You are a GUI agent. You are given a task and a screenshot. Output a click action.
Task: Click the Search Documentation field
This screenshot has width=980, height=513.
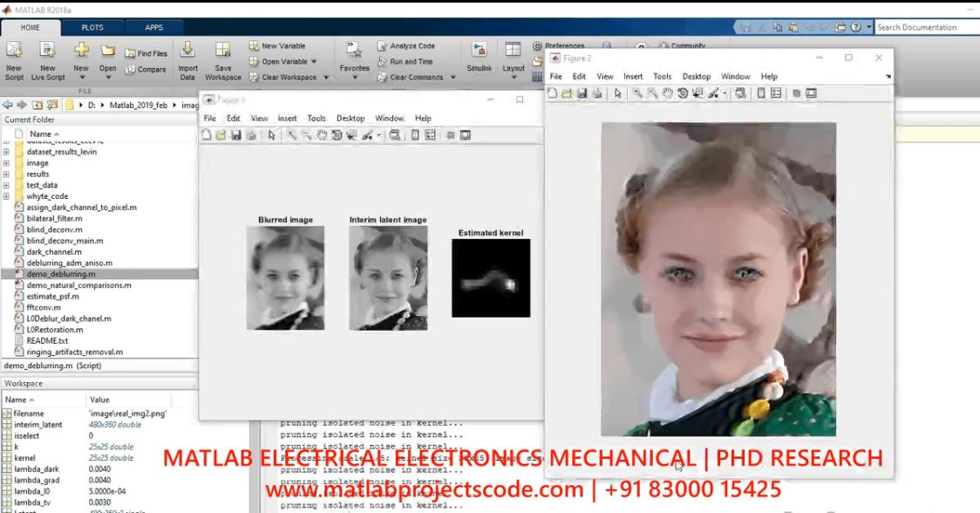[924, 27]
